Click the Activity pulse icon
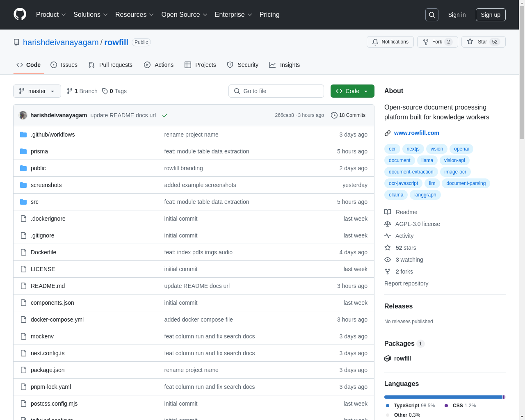The width and height of the screenshot is (525, 420). (388, 236)
